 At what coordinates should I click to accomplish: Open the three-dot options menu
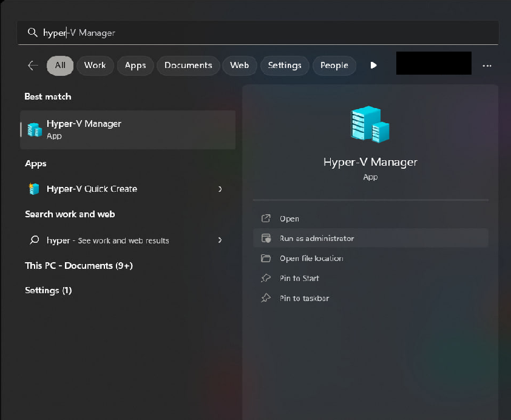click(487, 66)
